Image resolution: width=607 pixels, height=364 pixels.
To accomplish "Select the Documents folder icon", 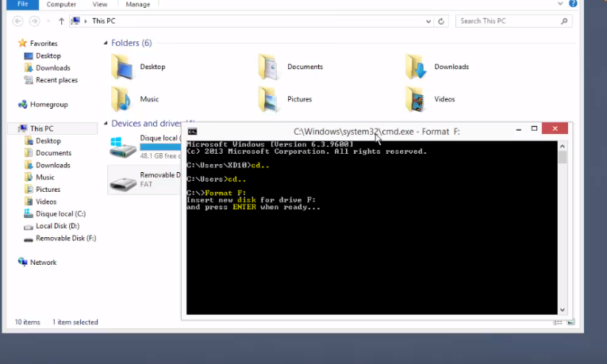I will (x=269, y=67).
